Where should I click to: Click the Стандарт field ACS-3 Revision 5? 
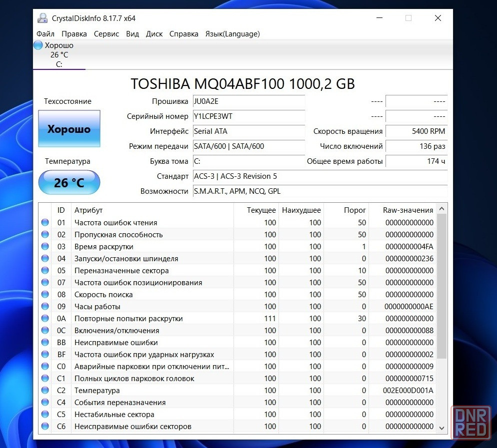(320, 176)
